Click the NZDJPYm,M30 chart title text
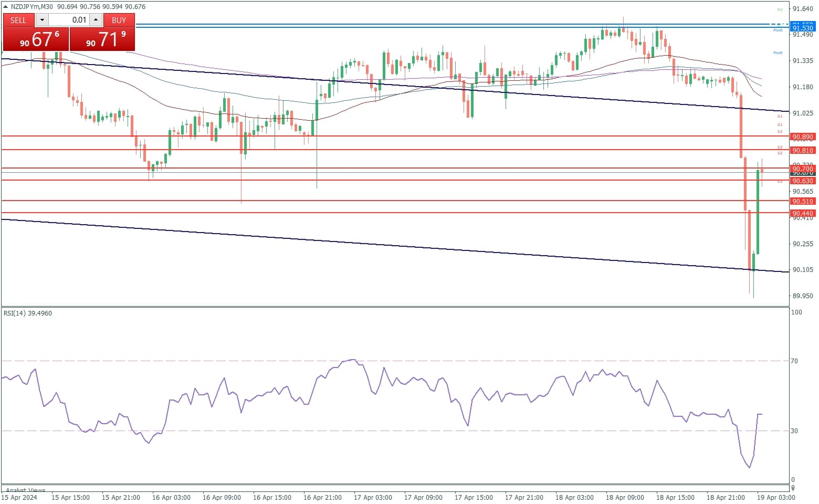 point(33,7)
